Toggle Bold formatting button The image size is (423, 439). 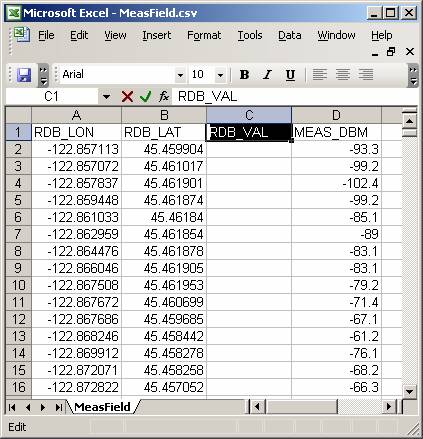pos(244,75)
